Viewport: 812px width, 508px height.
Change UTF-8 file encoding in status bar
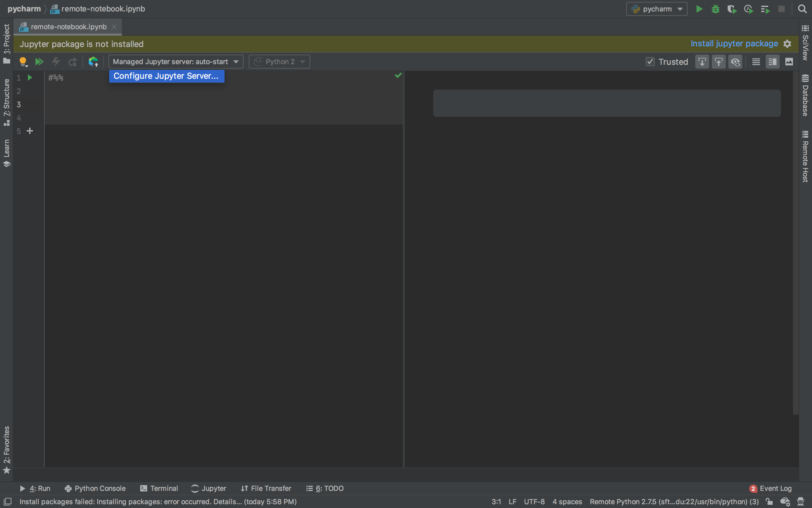[x=534, y=502]
